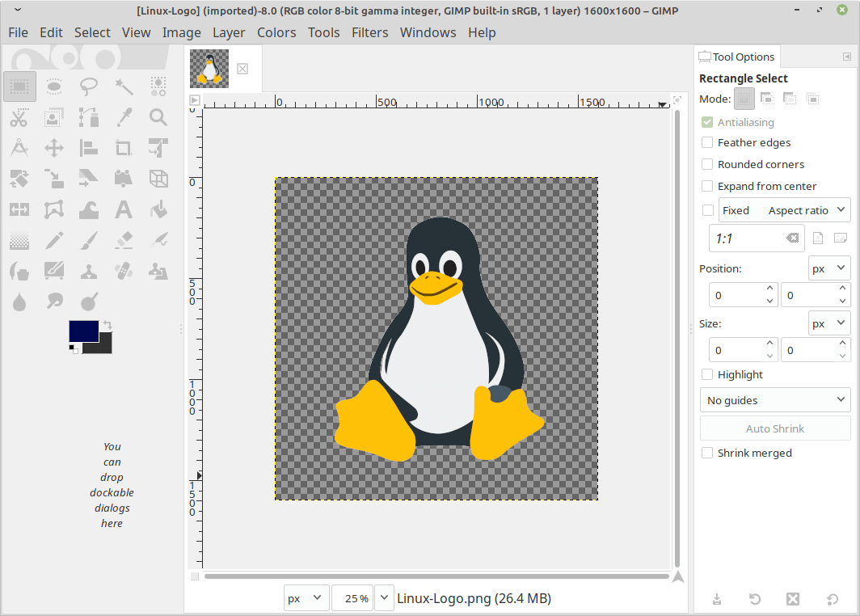Activate the Scissors Select tool
This screenshot has width=860, height=616.
tap(19, 117)
